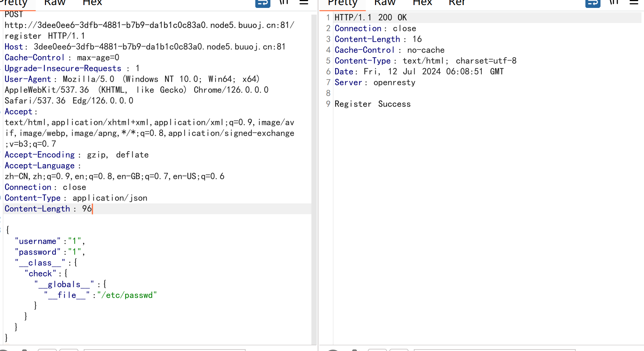Click Content-Length 16 in the response
644x351 pixels.
coord(378,39)
